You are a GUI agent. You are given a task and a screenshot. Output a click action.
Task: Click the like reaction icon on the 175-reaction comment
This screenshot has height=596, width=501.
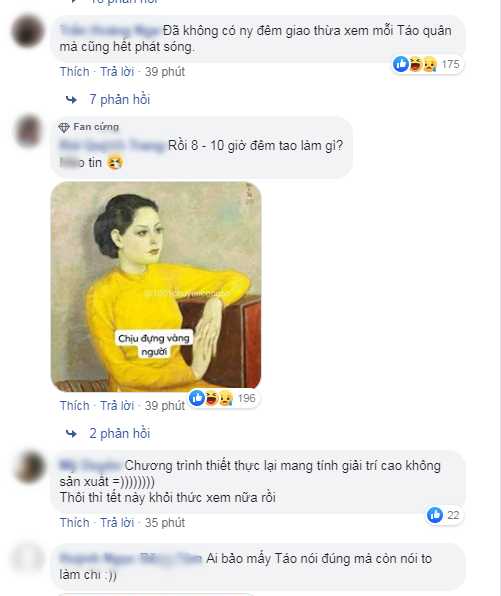point(401,64)
